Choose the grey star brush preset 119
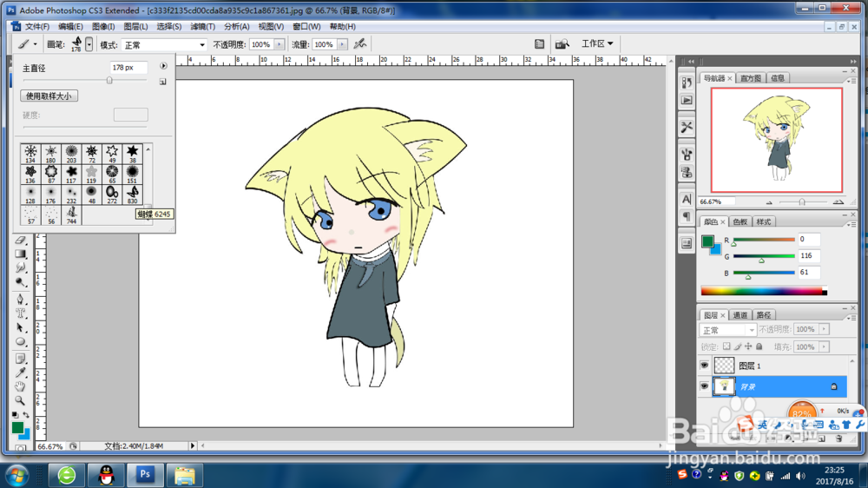The image size is (868, 488). click(x=91, y=174)
